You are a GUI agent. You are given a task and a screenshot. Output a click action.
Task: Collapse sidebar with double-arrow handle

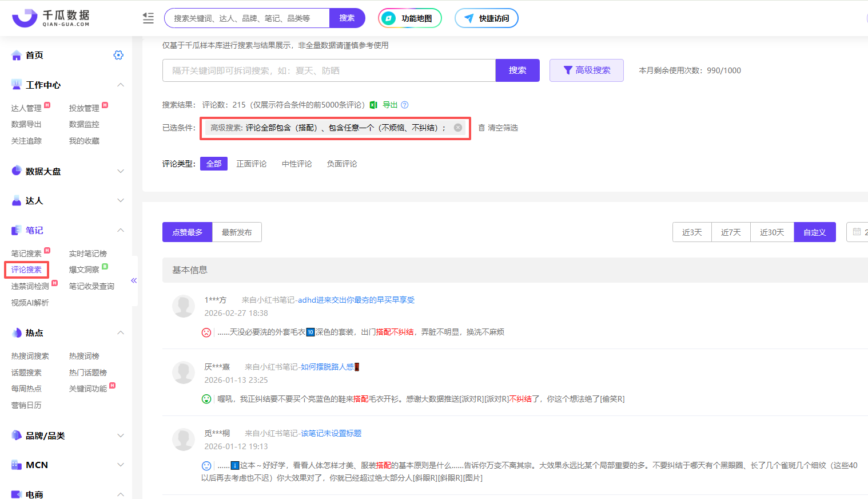pos(134,280)
